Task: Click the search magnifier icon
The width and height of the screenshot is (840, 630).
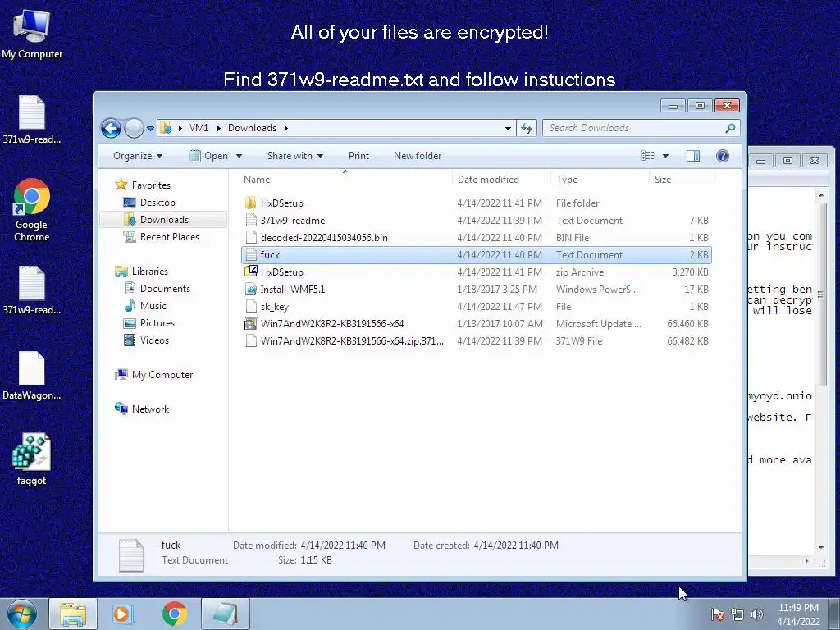Action: 729,128
